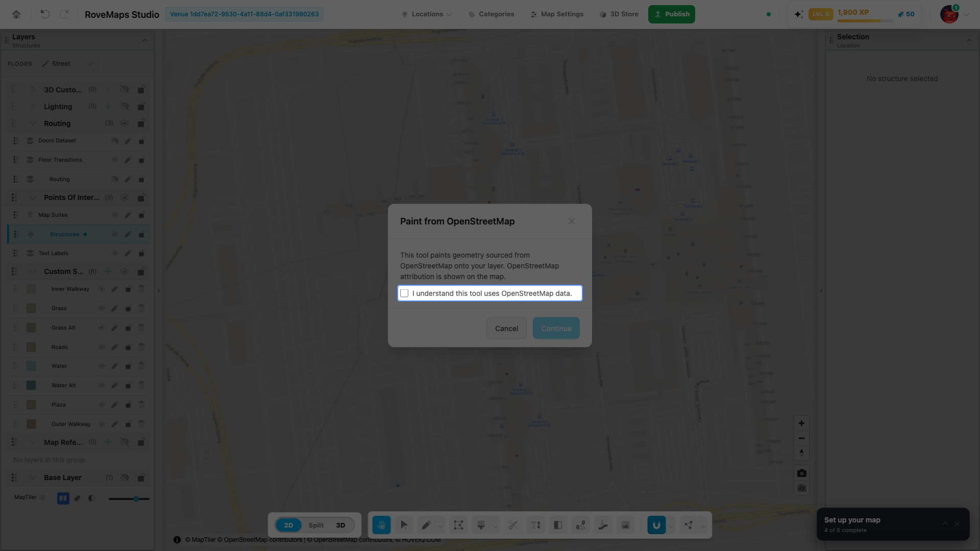Image resolution: width=980 pixels, height=551 pixels.
Task: Adjust the MapTiler opacity slider
Action: tap(129, 499)
